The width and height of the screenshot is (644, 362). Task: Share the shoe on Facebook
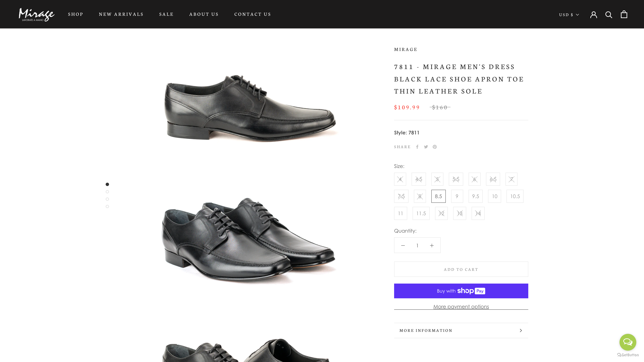click(x=417, y=147)
